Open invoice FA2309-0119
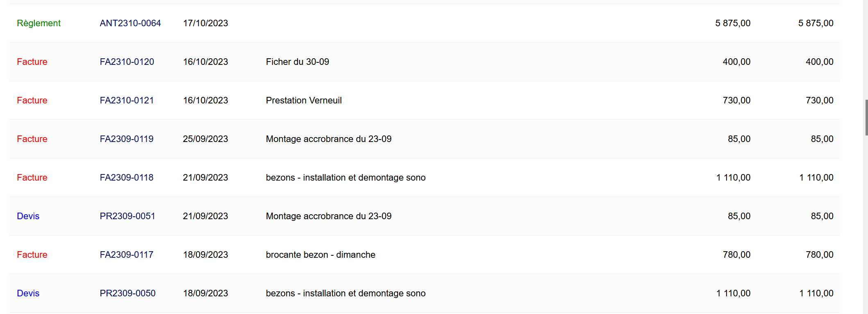Image resolution: width=868 pixels, height=314 pixels. [126, 139]
